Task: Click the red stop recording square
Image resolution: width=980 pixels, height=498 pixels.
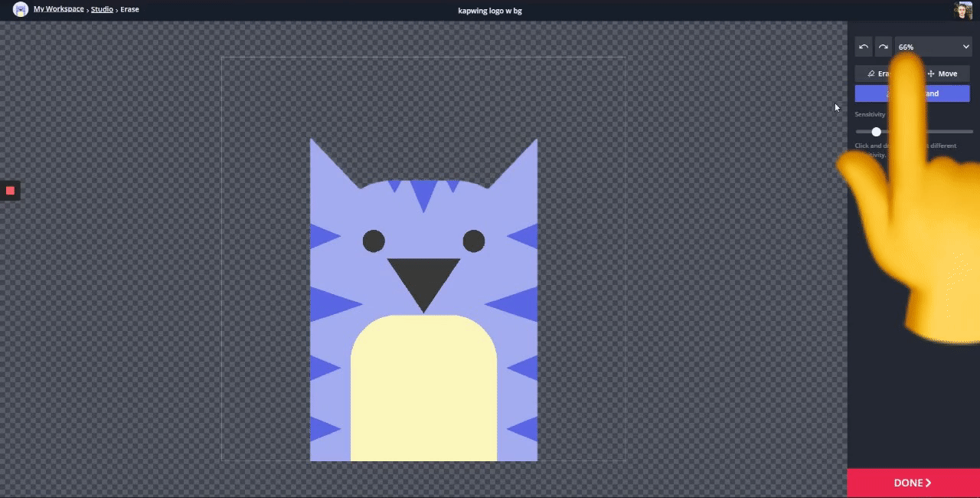Action: (10, 190)
